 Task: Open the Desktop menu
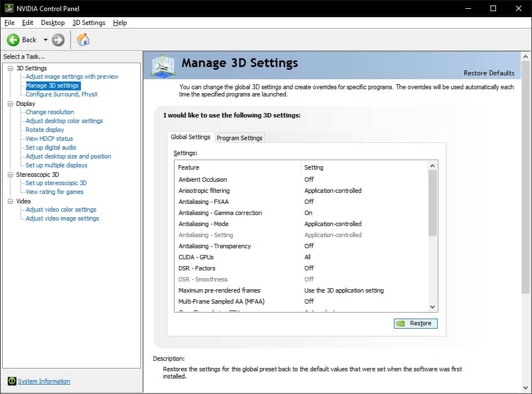53,23
